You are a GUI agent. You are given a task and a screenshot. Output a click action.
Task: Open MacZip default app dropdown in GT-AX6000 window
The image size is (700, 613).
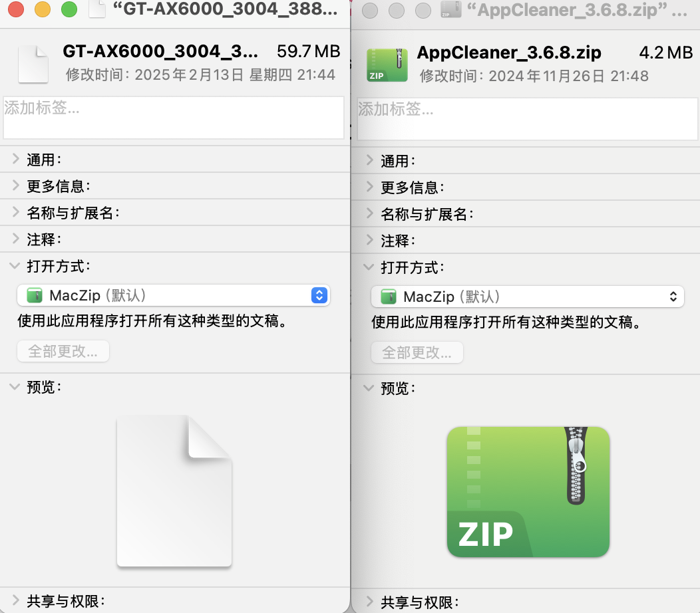(173, 295)
